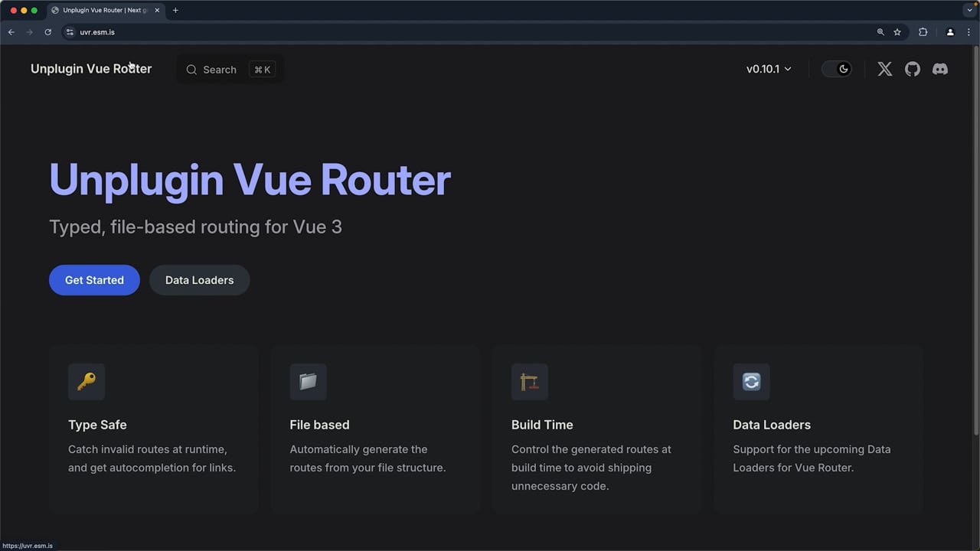Click the File based card heading
The image size is (980, 551).
(x=319, y=425)
